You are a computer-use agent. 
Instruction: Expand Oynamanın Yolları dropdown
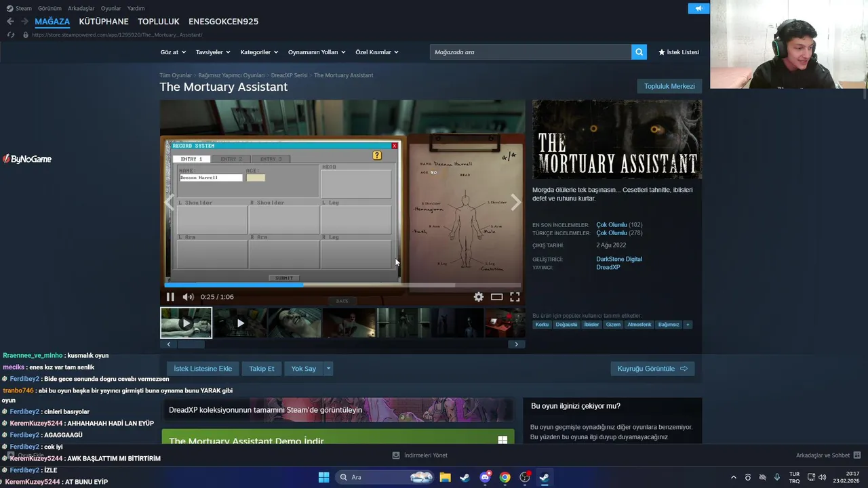[317, 52]
